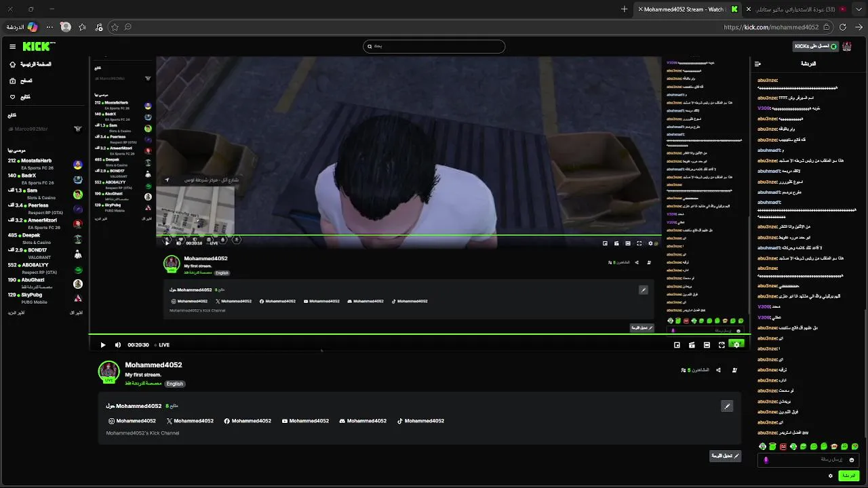Open the user profile avatar menu
Viewport: 868px width, 488px height.
(x=847, y=46)
